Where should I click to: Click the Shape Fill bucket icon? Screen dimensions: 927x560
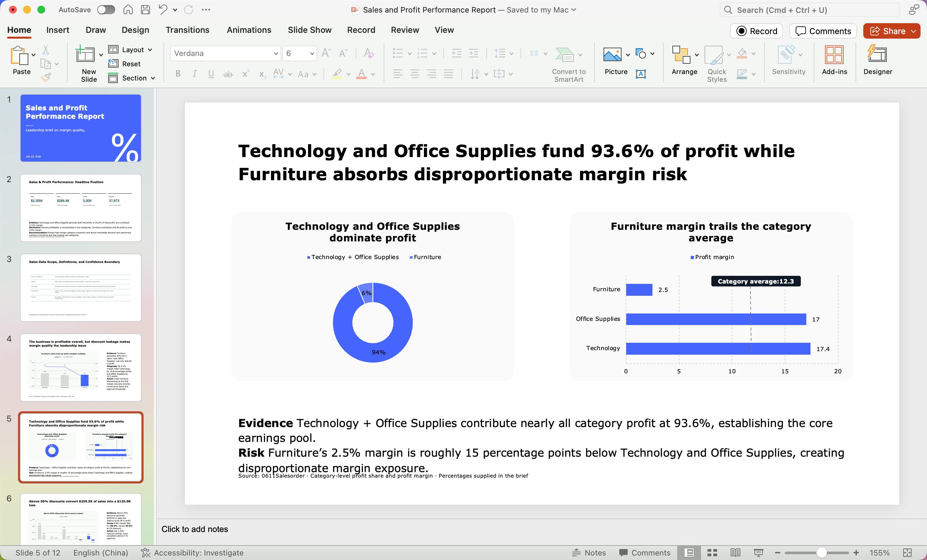[742, 53]
